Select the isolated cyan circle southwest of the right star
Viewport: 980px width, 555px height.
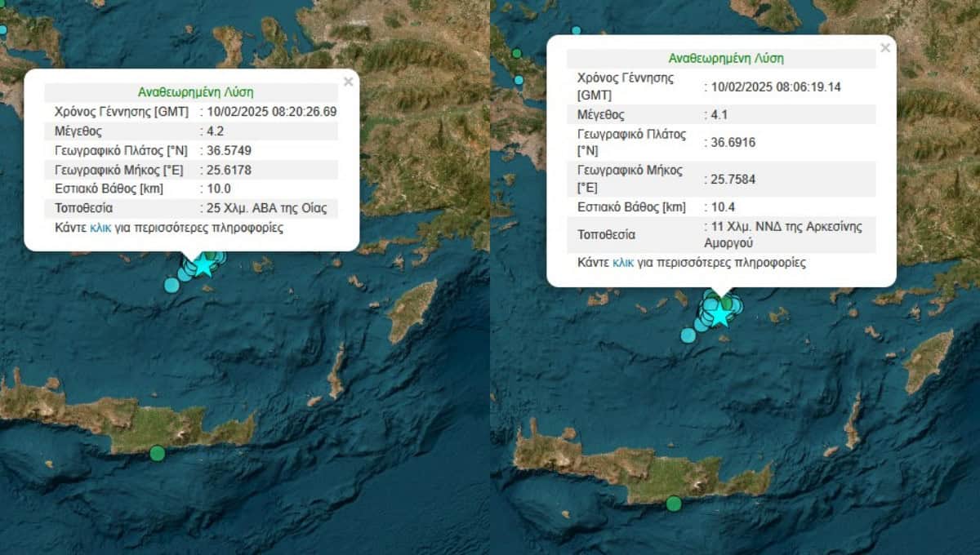click(x=688, y=335)
